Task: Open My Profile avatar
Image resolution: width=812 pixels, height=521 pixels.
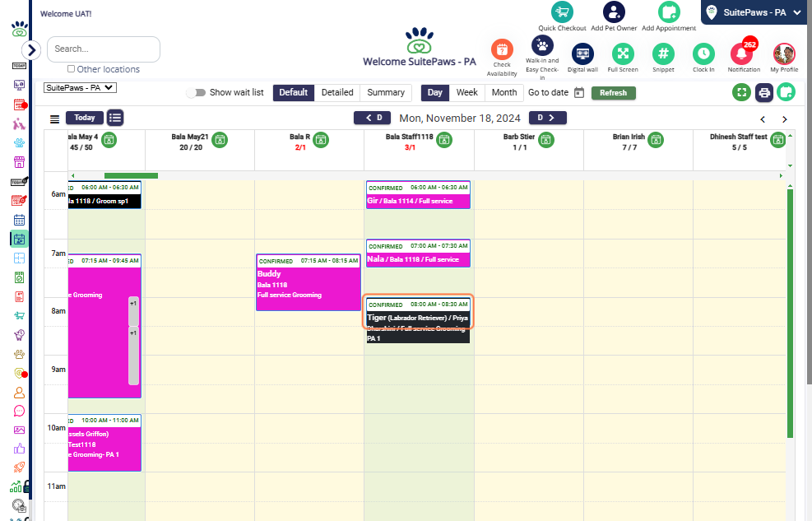Action: click(x=784, y=53)
